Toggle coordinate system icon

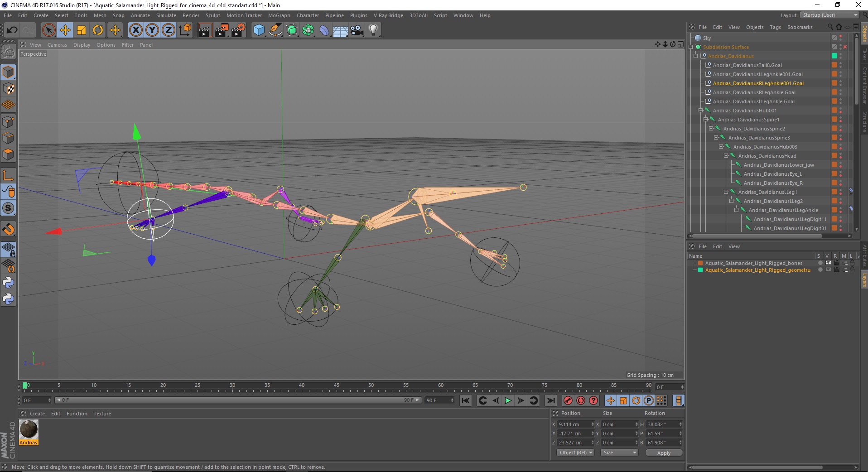pos(185,30)
